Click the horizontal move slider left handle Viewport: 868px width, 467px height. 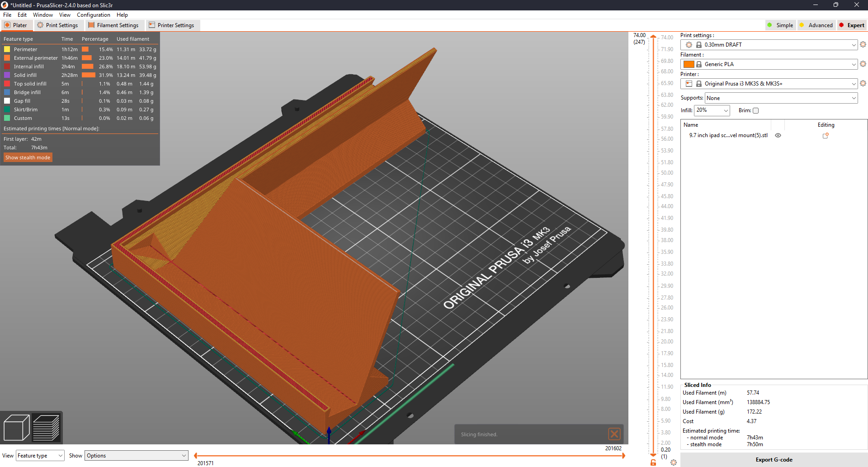click(195, 456)
